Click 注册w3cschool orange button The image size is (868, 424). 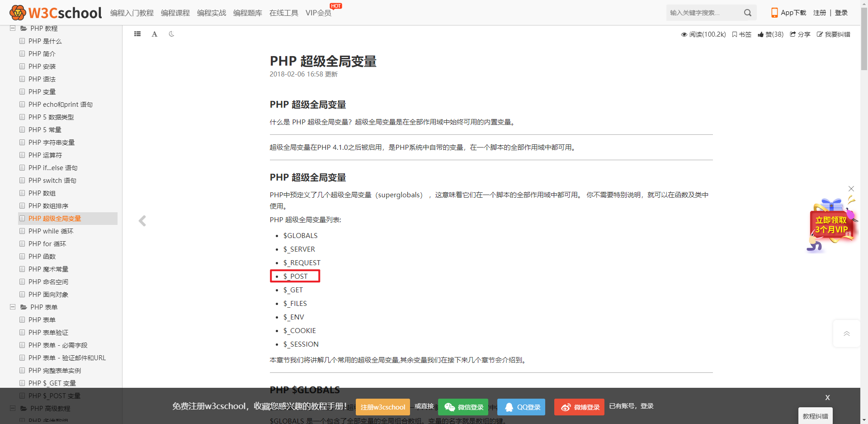point(383,407)
